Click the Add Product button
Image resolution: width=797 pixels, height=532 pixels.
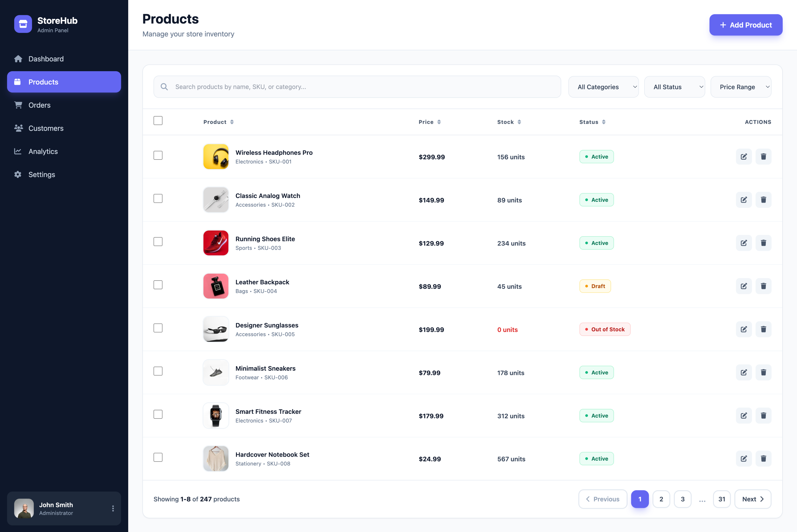coord(745,25)
